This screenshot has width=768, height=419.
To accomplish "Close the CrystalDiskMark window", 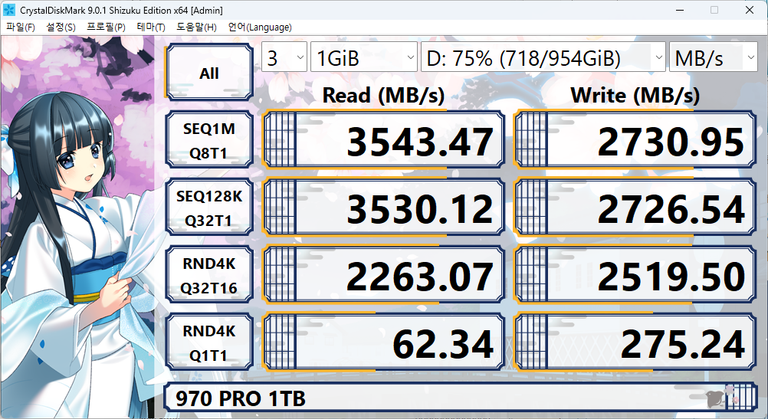I will (749, 10).
